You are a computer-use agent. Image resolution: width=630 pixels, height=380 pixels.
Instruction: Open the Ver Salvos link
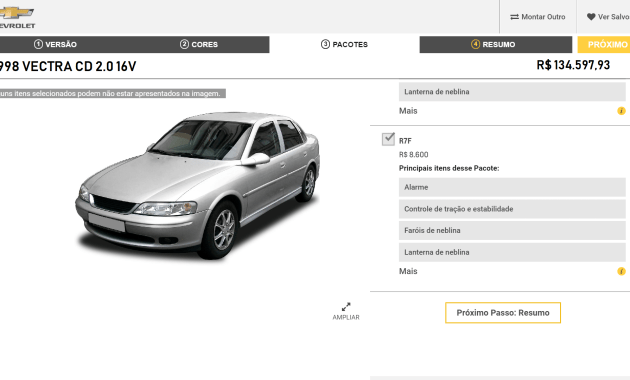(608, 17)
